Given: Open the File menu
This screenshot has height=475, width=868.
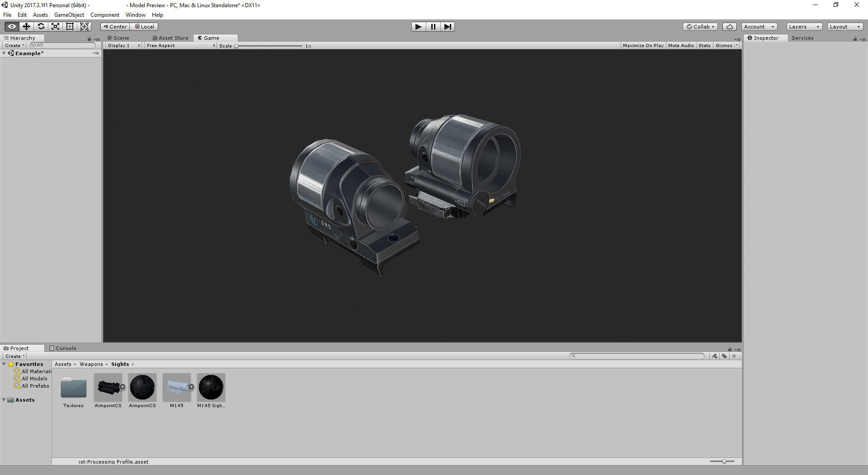Looking at the screenshot, I should tap(7, 15).
